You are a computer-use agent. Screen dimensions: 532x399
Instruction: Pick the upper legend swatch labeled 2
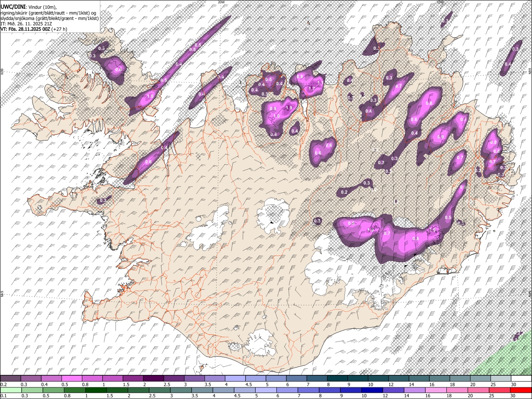tap(153, 379)
